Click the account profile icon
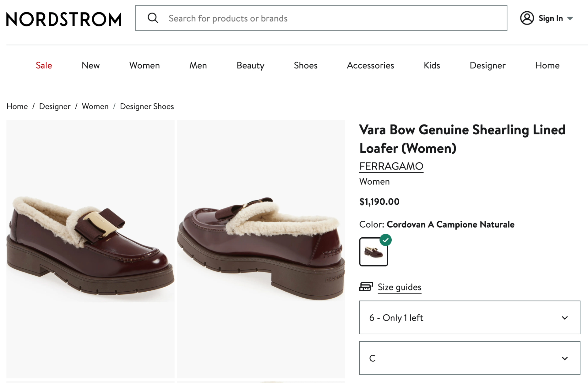Screen dimensions: 588x383 click(x=527, y=18)
